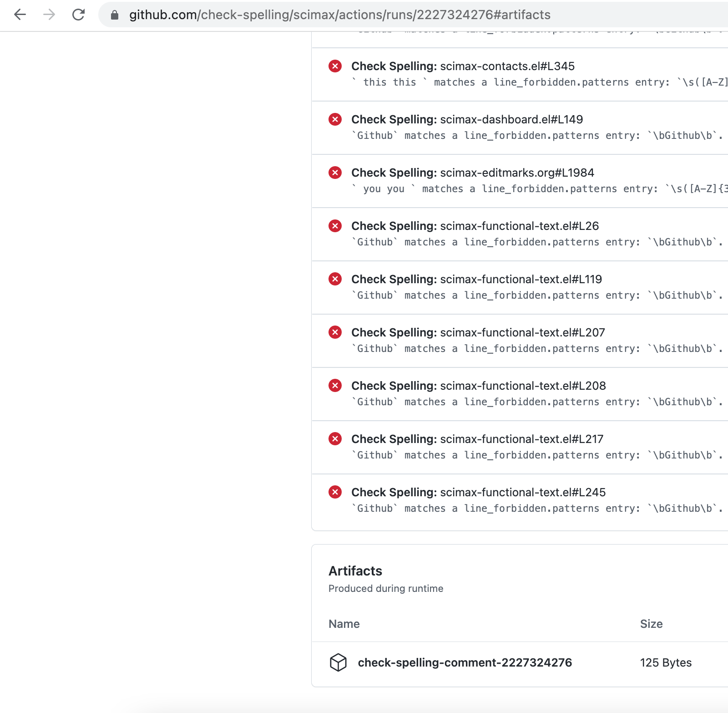This screenshot has width=728, height=713.
Task: Go back using the browser back arrow
Action: pyautogui.click(x=20, y=15)
